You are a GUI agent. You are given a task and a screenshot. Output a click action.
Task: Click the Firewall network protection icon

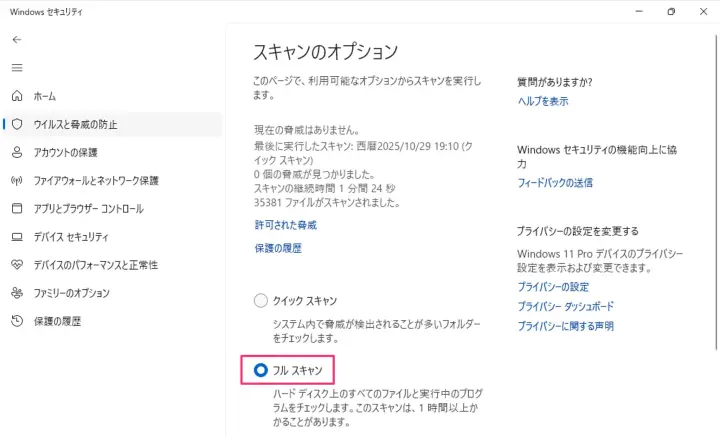[x=16, y=181]
